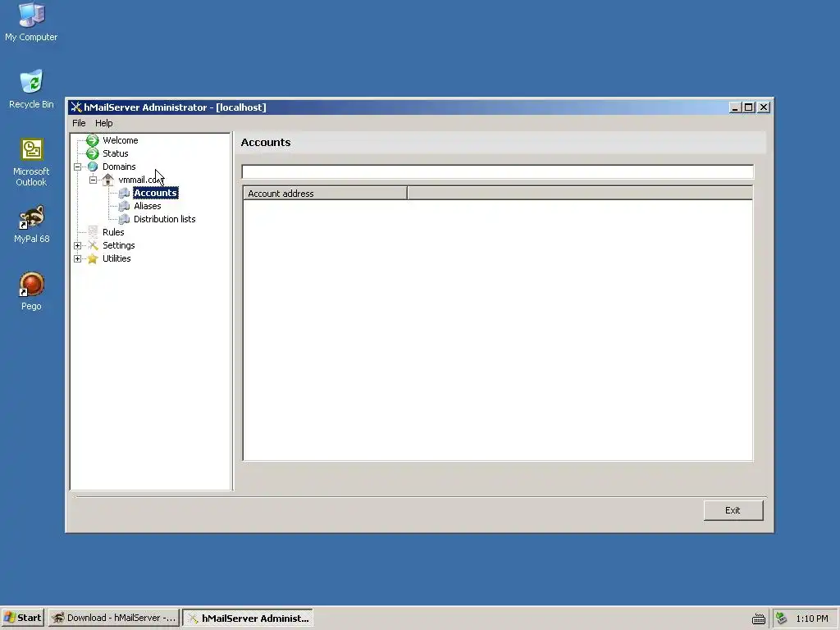The image size is (840, 630).
Task: Click the Distribution lists node icon
Action: tap(124, 219)
